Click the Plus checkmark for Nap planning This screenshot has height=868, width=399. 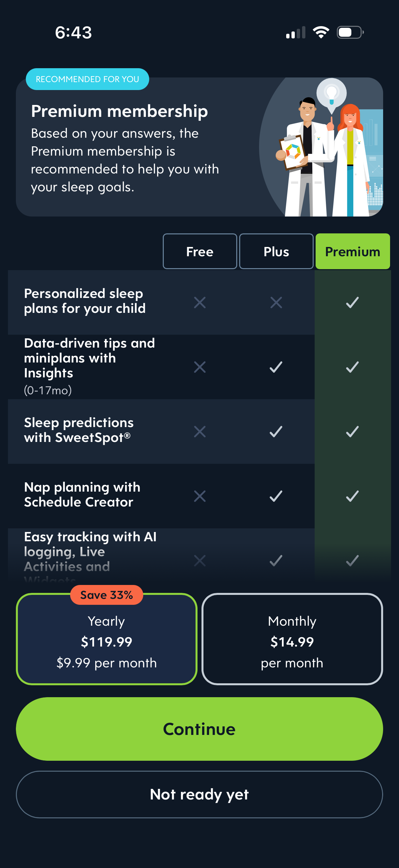coord(276,495)
